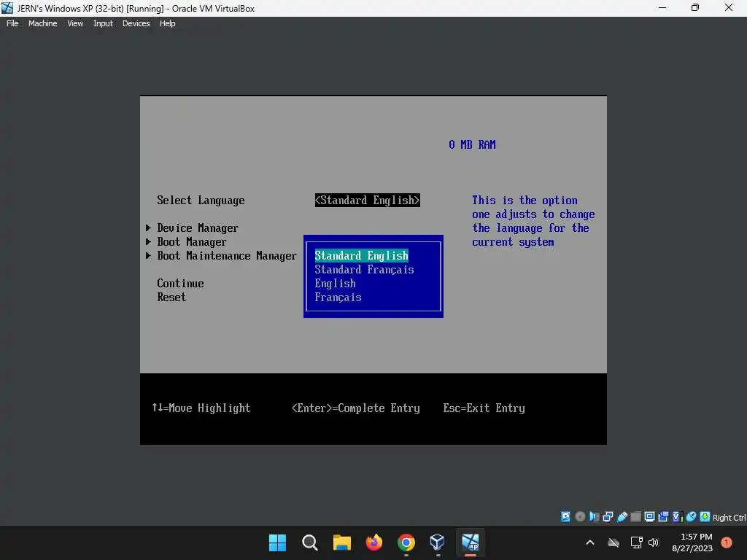
Task: Open the volume tray icon
Action: point(653,542)
